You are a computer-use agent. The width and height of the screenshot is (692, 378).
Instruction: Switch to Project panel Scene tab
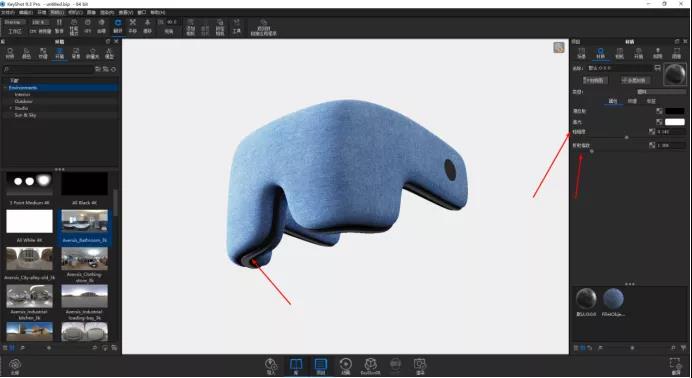[582, 53]
